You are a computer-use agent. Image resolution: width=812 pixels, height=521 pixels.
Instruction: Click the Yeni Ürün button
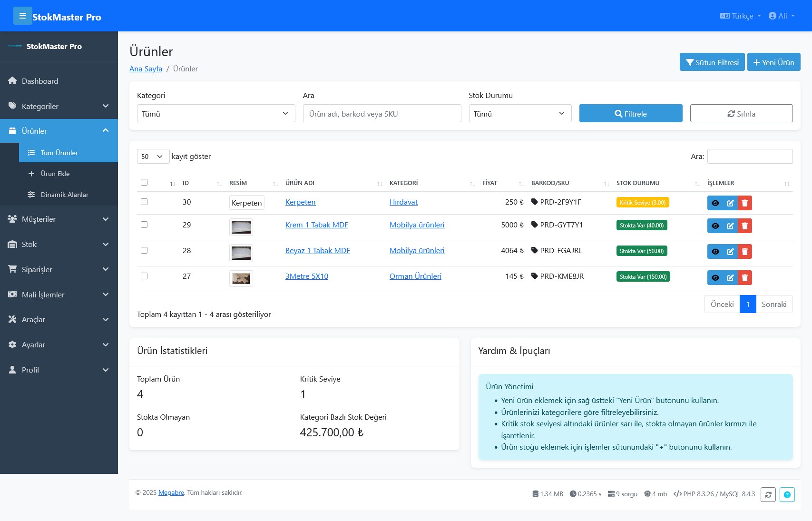click(x=773, y=62)
